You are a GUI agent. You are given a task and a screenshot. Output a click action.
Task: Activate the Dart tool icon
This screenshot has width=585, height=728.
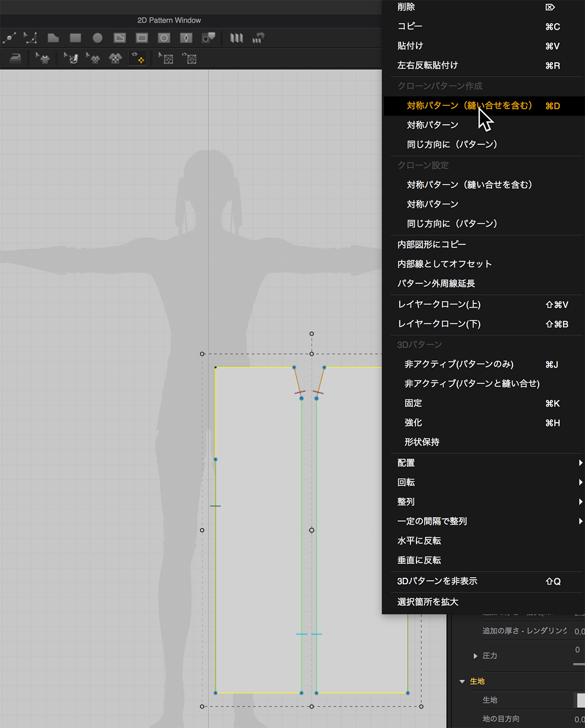(186, 38)
